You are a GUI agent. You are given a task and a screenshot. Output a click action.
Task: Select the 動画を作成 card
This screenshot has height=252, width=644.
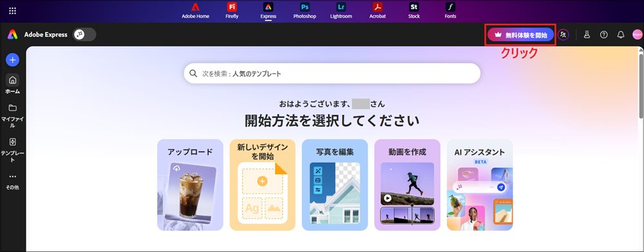pyautogui.click(x=408, y=184)
